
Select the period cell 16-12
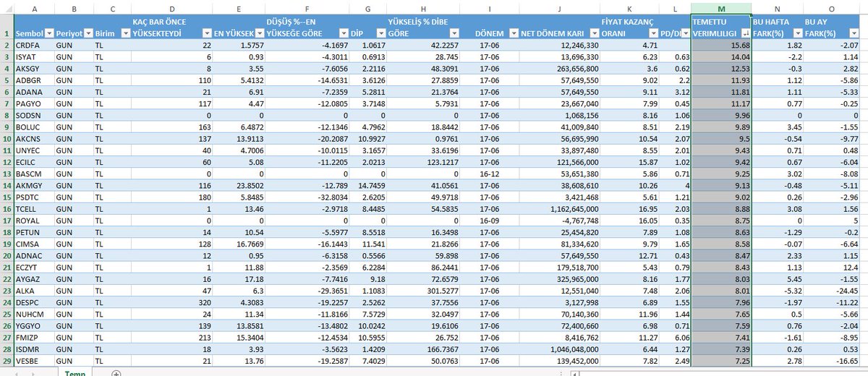(x=490, y=174)
